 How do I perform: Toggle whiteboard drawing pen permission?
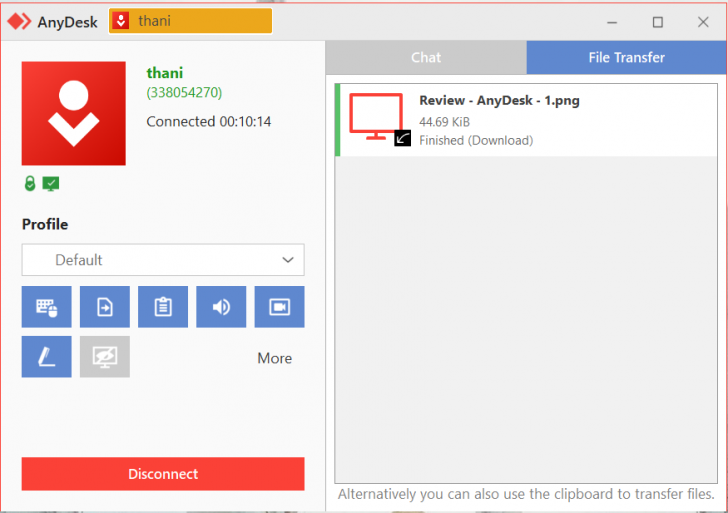pyautogui.click(x=46, y=357)
